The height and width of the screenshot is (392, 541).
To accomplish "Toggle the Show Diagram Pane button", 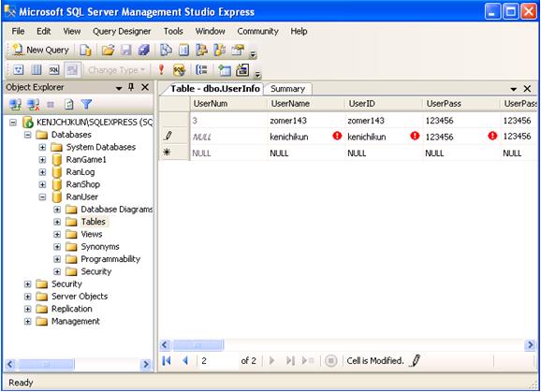I will (19, 70).
